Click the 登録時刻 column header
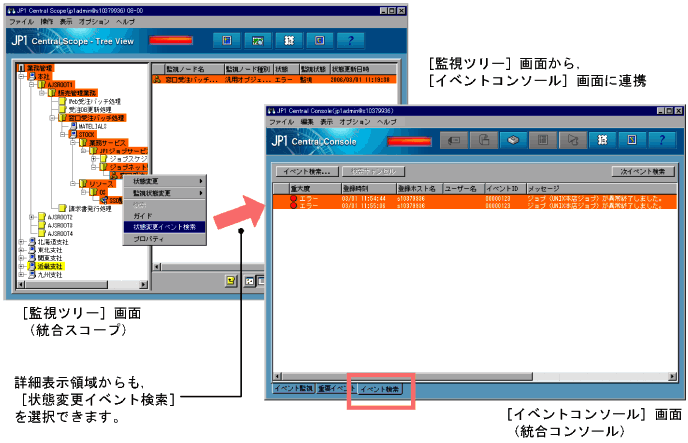 pyautogui.click(x=369, y=189)
